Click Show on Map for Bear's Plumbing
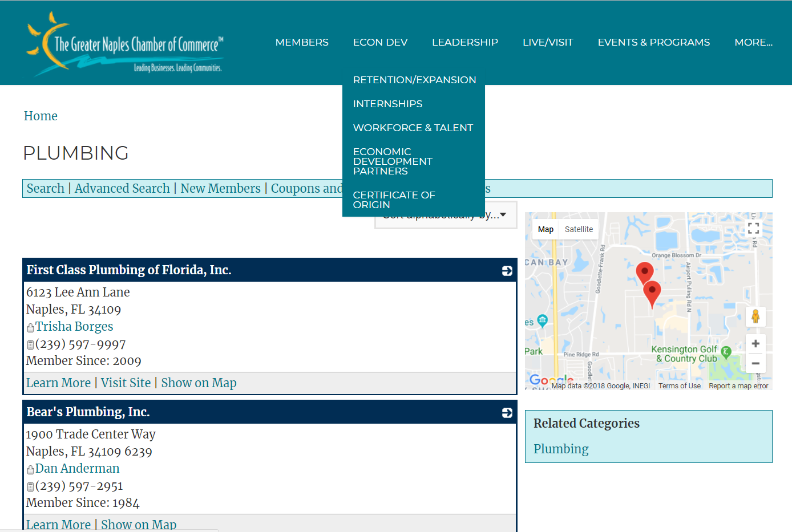 point(139,525)
